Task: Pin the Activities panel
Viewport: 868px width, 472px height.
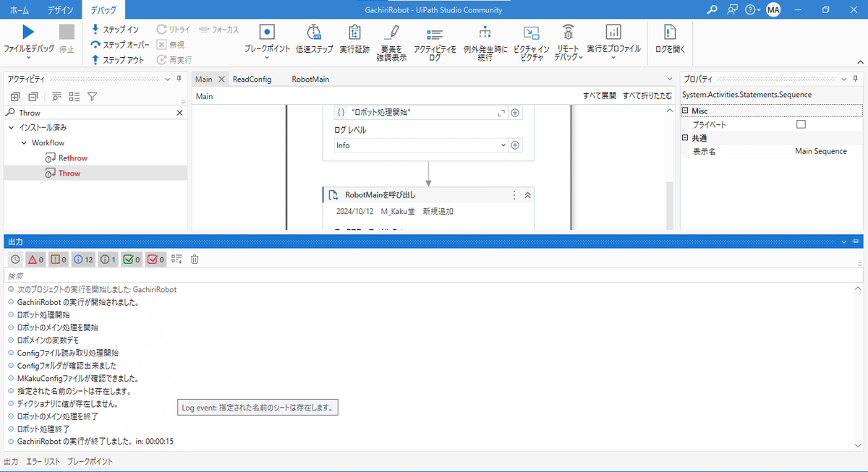Action: pos(179,79)
